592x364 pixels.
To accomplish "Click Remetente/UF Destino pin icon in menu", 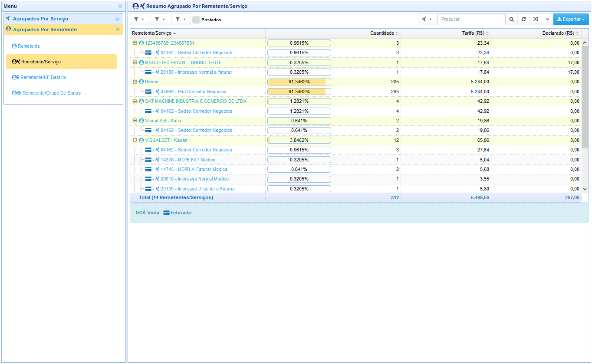I will coord(16,77).
